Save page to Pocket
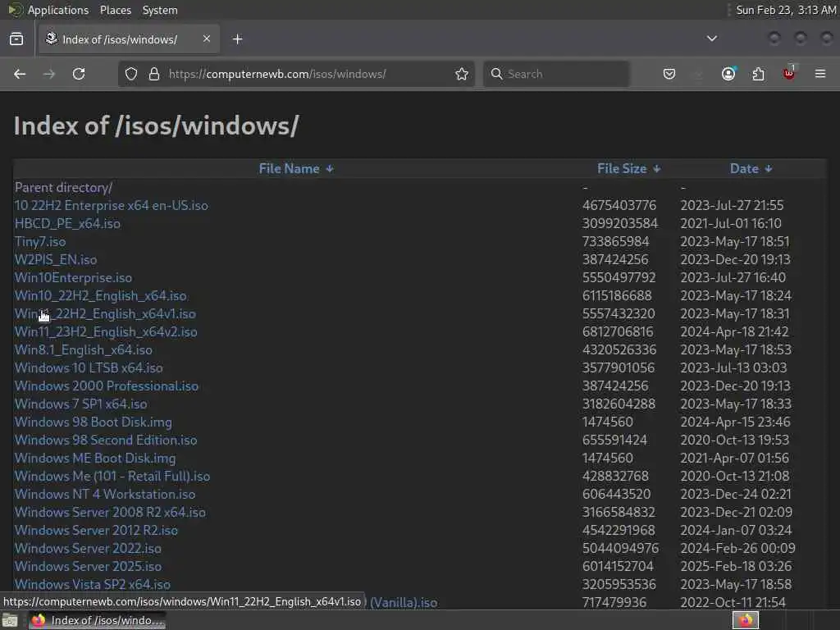This screenshot has width=840, height=630. pyautogui.click(x=669, y=74)
